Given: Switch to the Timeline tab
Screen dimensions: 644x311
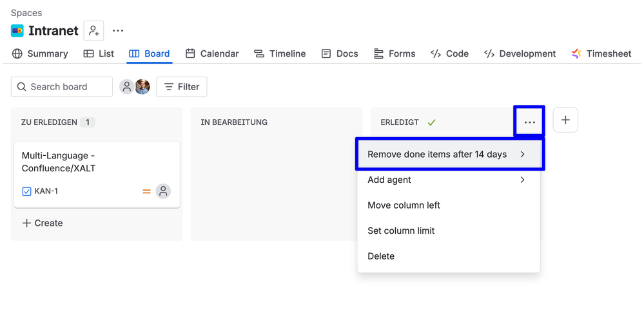Looking at the screenshot, I should click(x=280, y=53).
